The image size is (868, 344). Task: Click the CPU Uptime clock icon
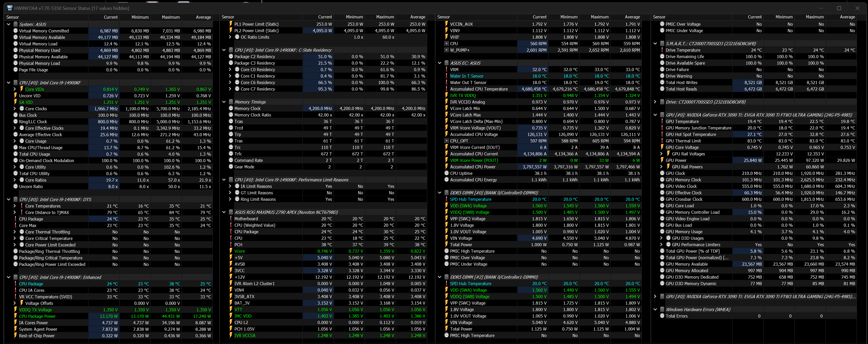(x=447, y=173)
